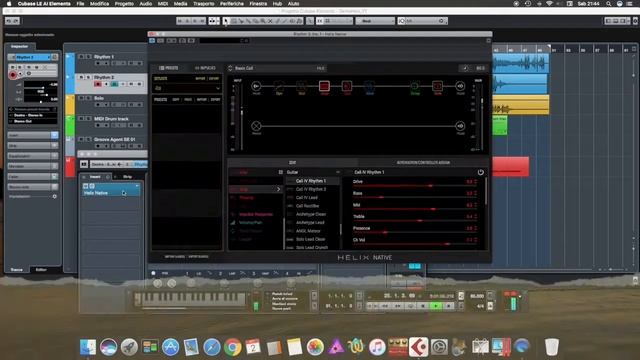Open Google Chrome from the Dock
Screen dimensions: 640x360
(x=232, y=347)
